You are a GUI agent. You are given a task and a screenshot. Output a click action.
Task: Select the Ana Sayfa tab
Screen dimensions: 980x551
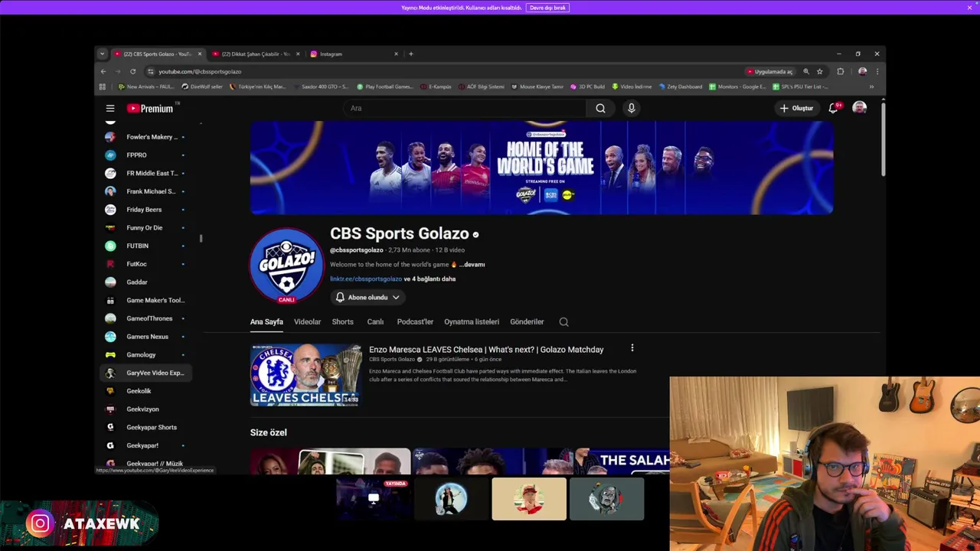point(266,322)
